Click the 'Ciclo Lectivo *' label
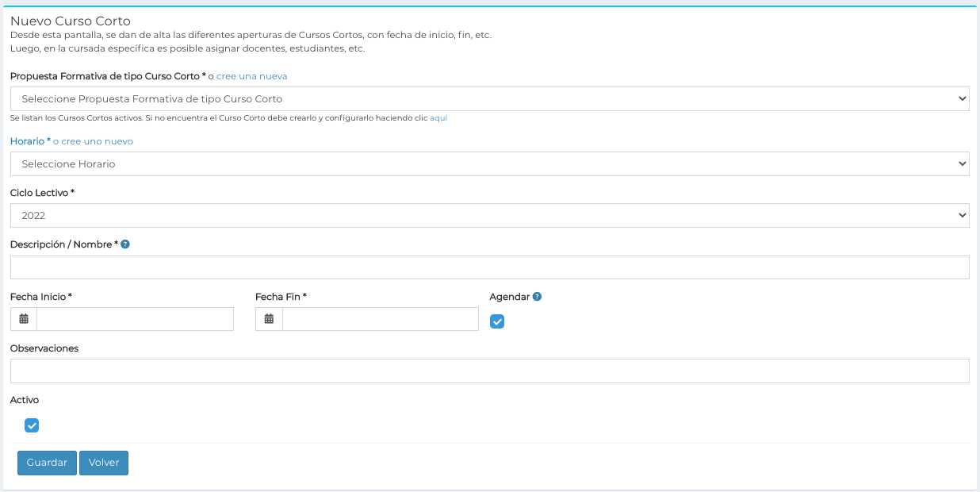Image resolution: width=980 pixels, height=492 pixels. point(43,193)
